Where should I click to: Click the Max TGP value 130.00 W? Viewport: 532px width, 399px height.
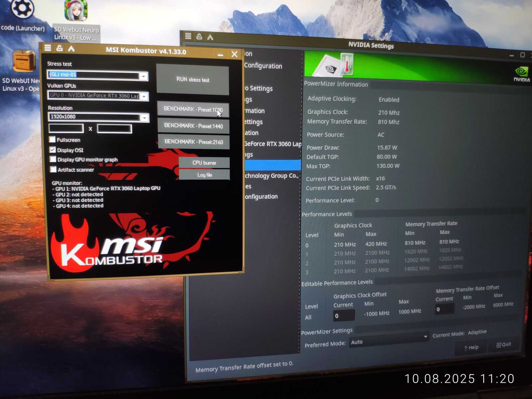click(388, 166)
